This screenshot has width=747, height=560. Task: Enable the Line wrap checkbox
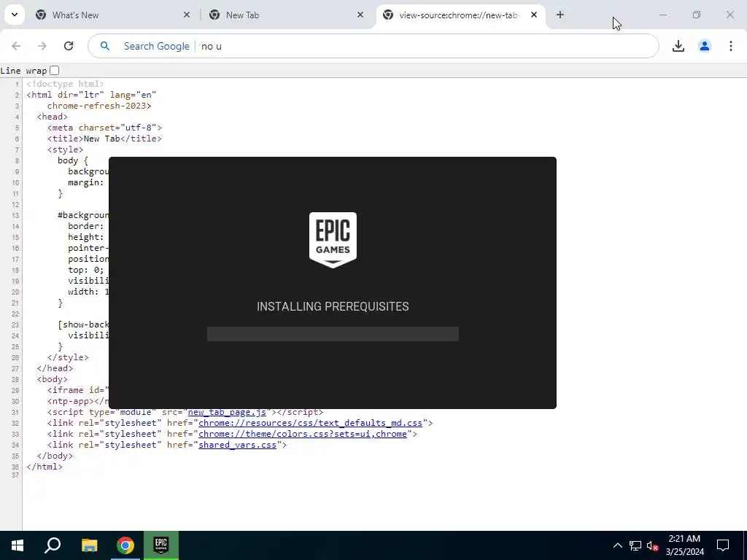54,71
